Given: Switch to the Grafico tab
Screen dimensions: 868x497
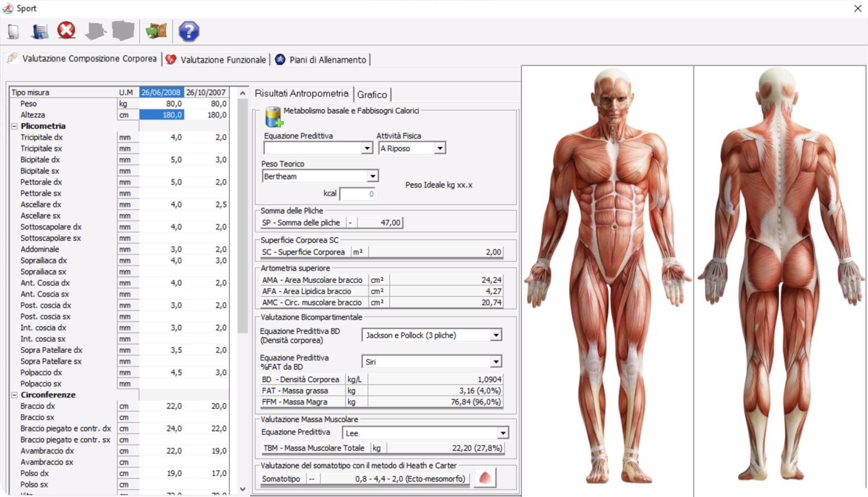Looking at the screenshot, I should [372, 95].
